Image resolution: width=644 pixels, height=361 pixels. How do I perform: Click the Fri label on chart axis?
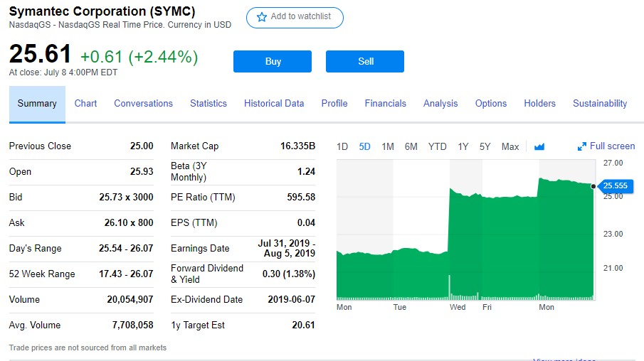(x=487, y=307)
